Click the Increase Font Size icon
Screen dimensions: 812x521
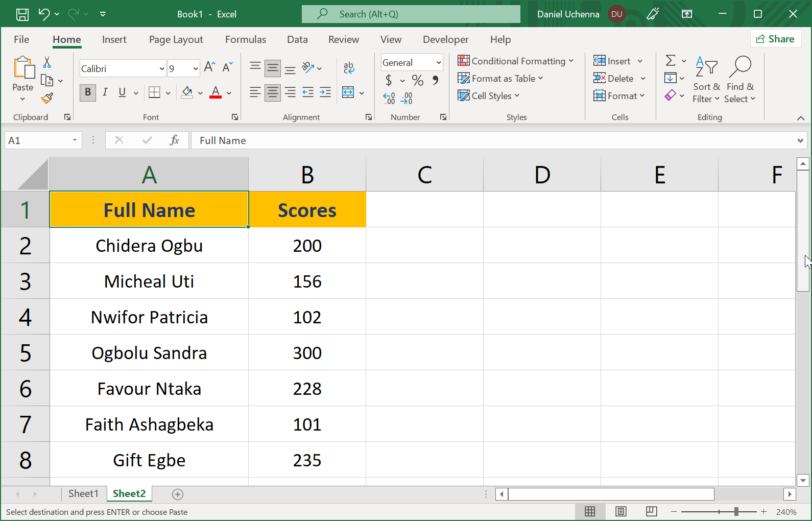209,67
